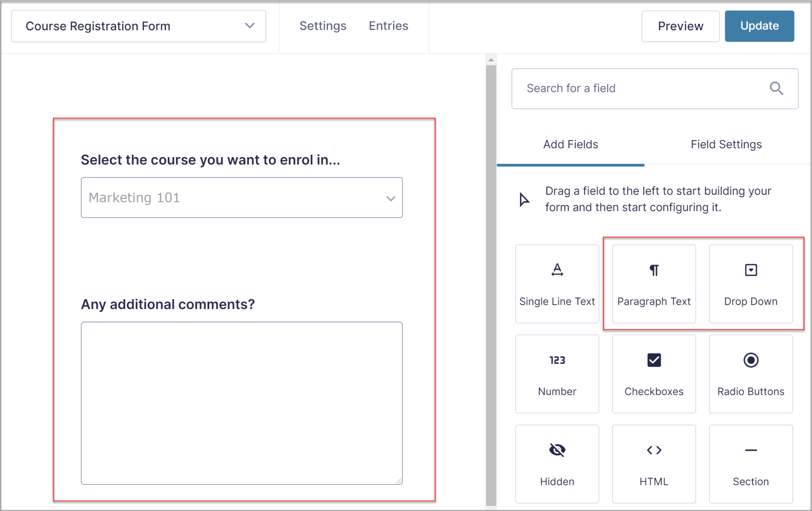Viewport: 812px width, 511px height.
Task: Expand the Marketing 101 course dropdown
Action: tap(390, 198)
